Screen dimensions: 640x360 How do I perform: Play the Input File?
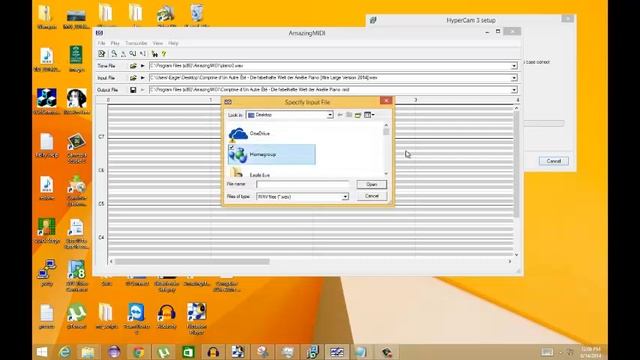142,78
